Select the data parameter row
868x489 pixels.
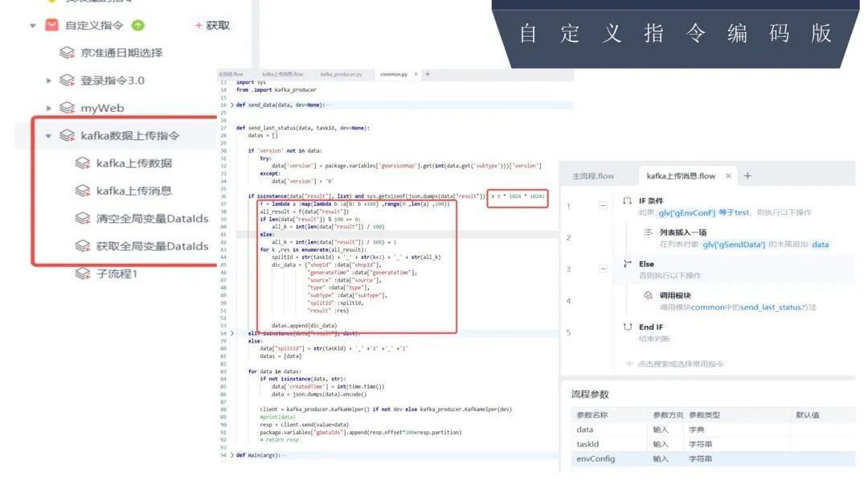713,429
